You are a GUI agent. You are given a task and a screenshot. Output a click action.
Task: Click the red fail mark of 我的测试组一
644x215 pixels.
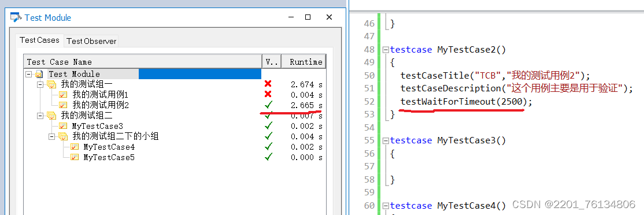[x=268, y=84]
